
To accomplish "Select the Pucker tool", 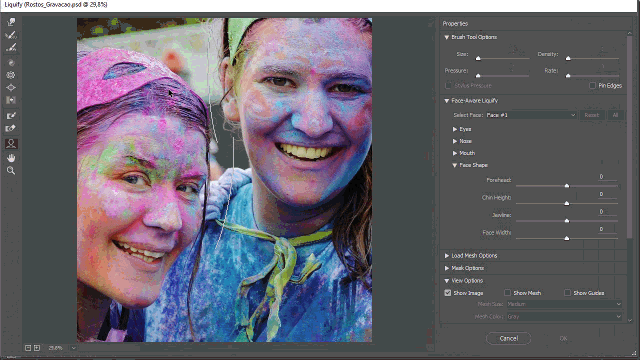I will [11, 75].
